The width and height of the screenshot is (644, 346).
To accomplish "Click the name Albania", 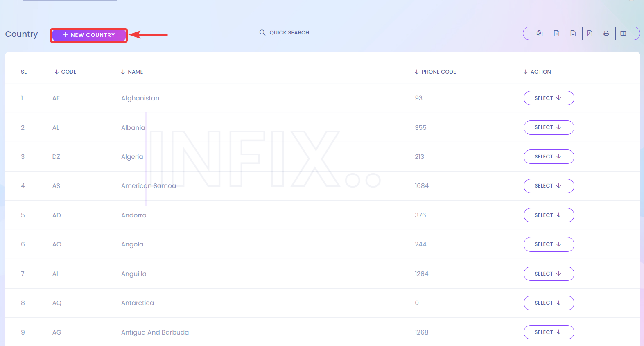I will tap(133, 128).
